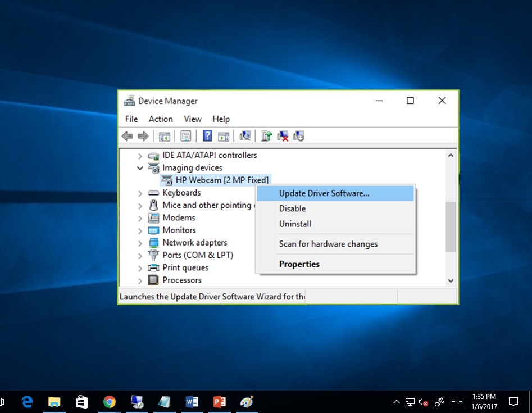
Task: Click Scan for hardware changes toolbar icon
Action: coord(245,136)
